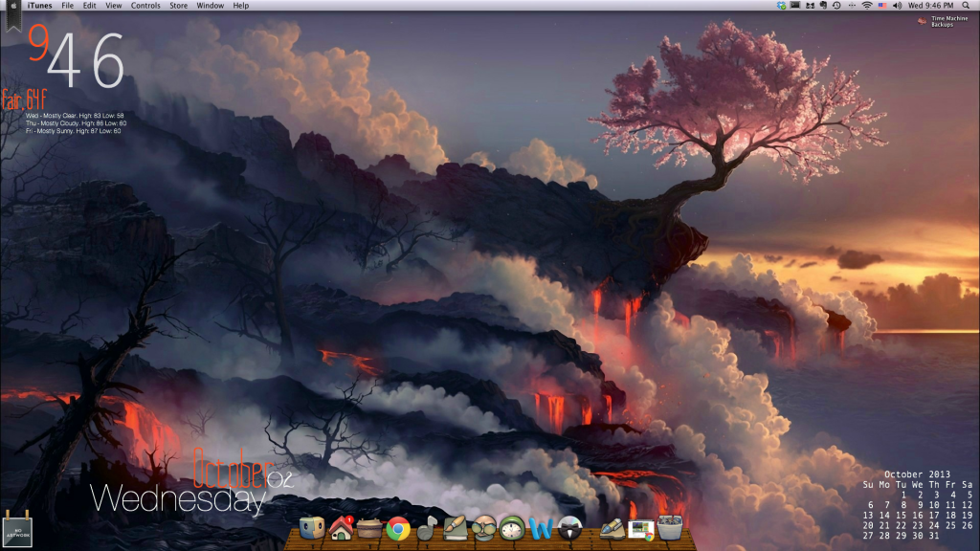This screenshot has height=551, width=980.
Task: Open the Trash bin in the dock
Action: pyautogui.click(x=669, y=528)
